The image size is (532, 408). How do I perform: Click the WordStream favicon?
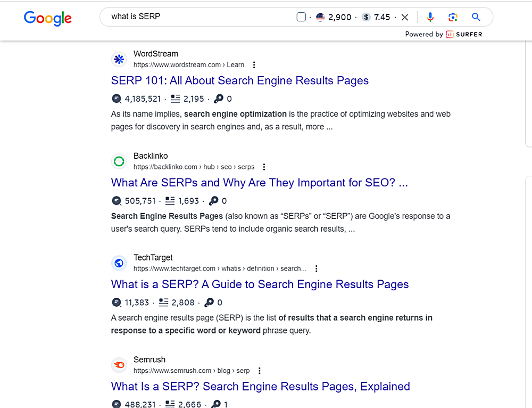(119, 59)
